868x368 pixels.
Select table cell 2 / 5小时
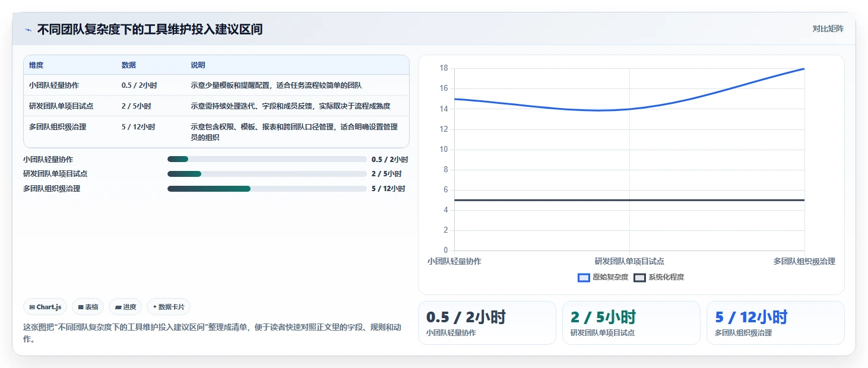[x=136, y=106]
